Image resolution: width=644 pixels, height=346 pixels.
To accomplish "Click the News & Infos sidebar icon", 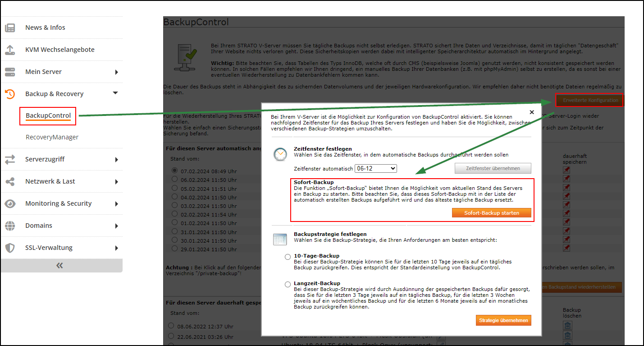I will pos(10,28).
